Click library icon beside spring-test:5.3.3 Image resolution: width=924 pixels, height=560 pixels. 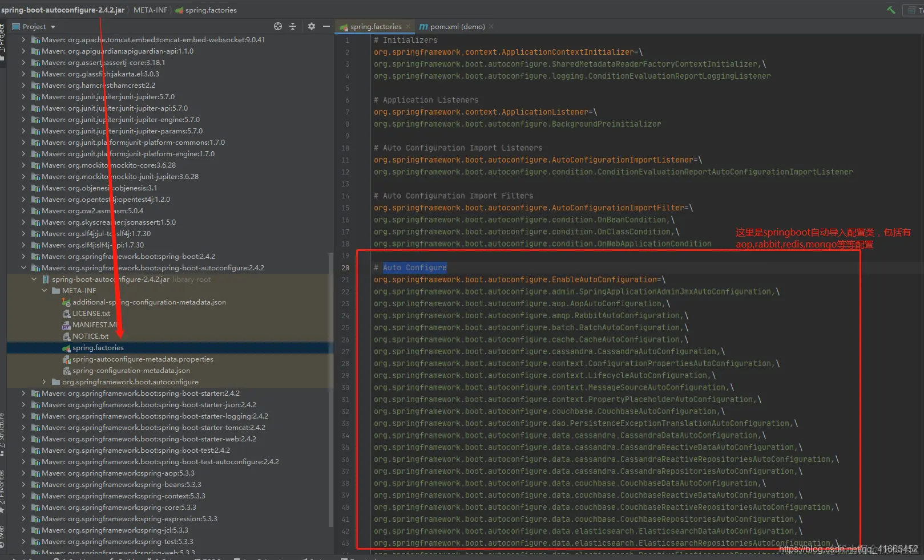[x=35, y=542]
